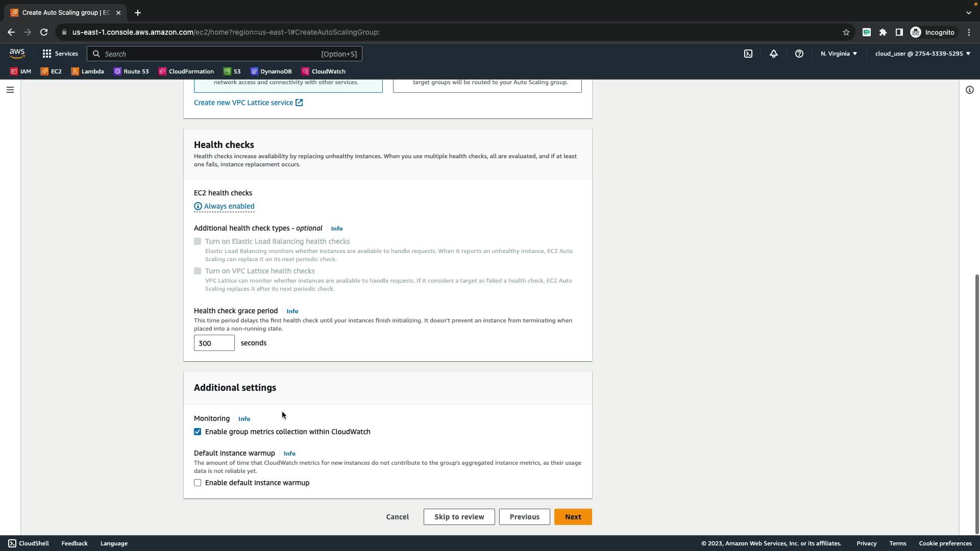Click the AWS logo home icon
980x551 pixels.
point(17,54)
